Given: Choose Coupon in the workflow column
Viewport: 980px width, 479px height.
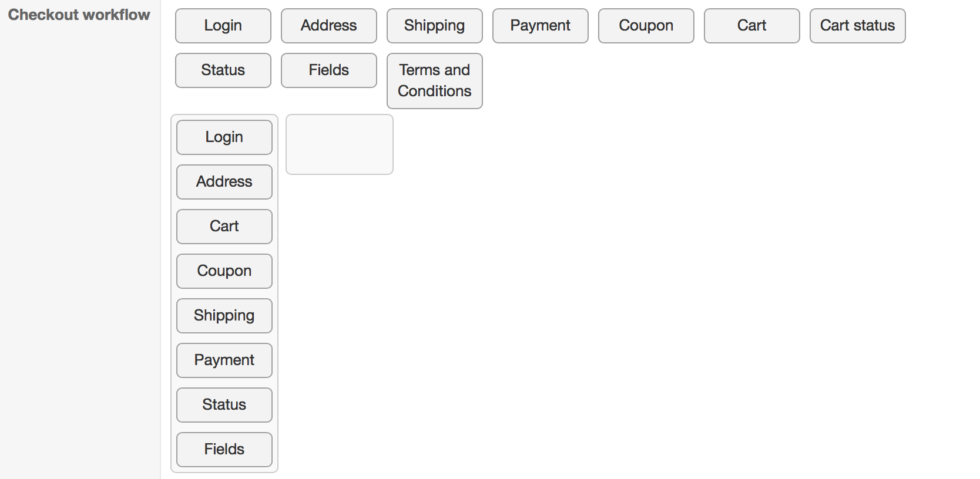Looking at the screenshot, I should pos(224,271).
